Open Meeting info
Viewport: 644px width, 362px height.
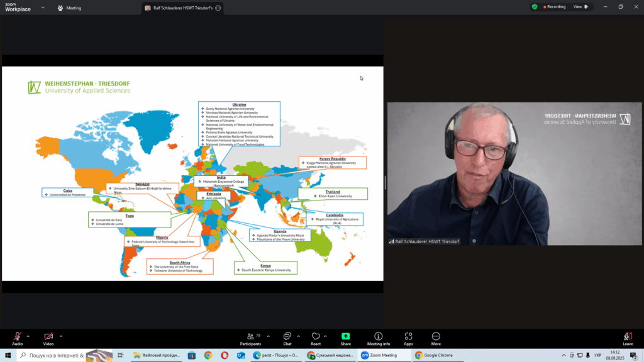[x=378, y=337]
